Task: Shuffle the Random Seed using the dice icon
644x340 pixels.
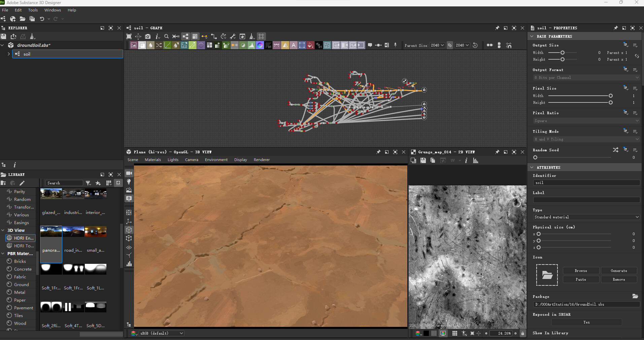Action: click(x=615, y=150)
